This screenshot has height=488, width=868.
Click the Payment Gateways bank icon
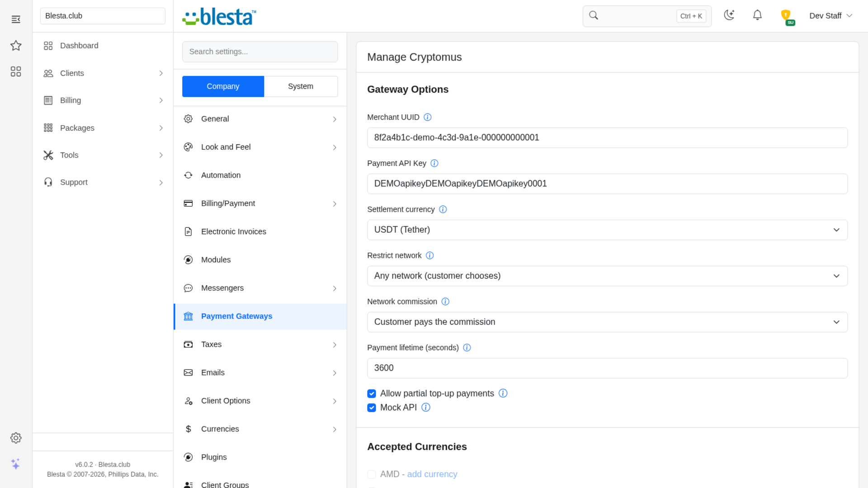pyautogui.click(x=189, y=316)
